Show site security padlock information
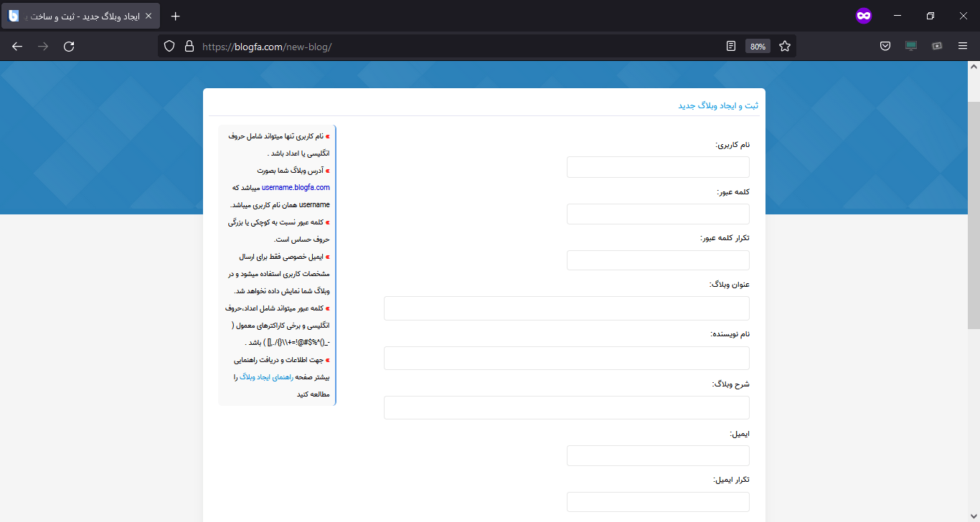 189,46
